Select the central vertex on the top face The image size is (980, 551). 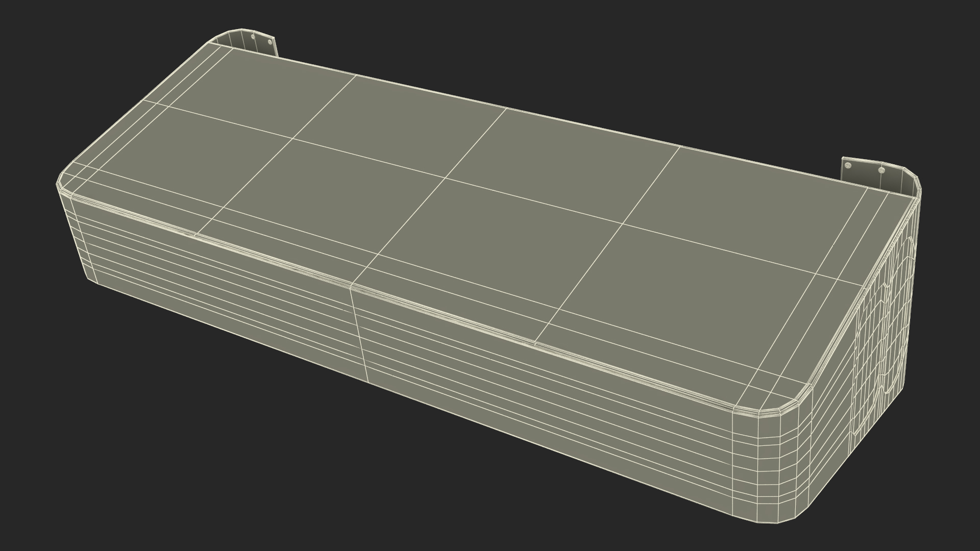tap(445, 177)
